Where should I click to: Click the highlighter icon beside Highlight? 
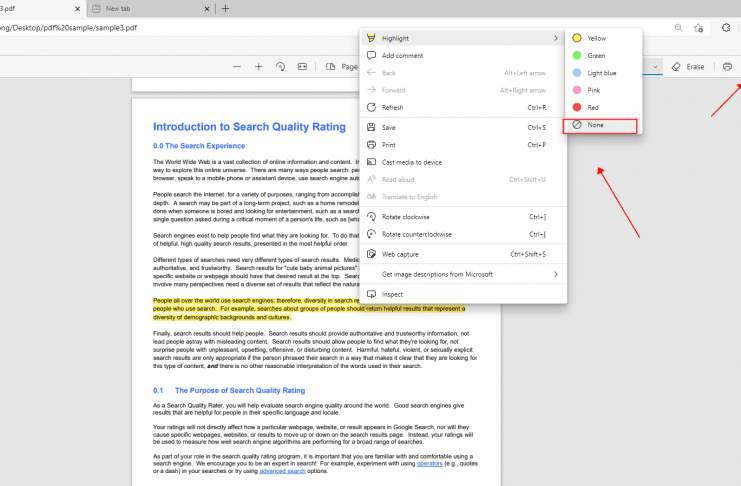[371, 38]
